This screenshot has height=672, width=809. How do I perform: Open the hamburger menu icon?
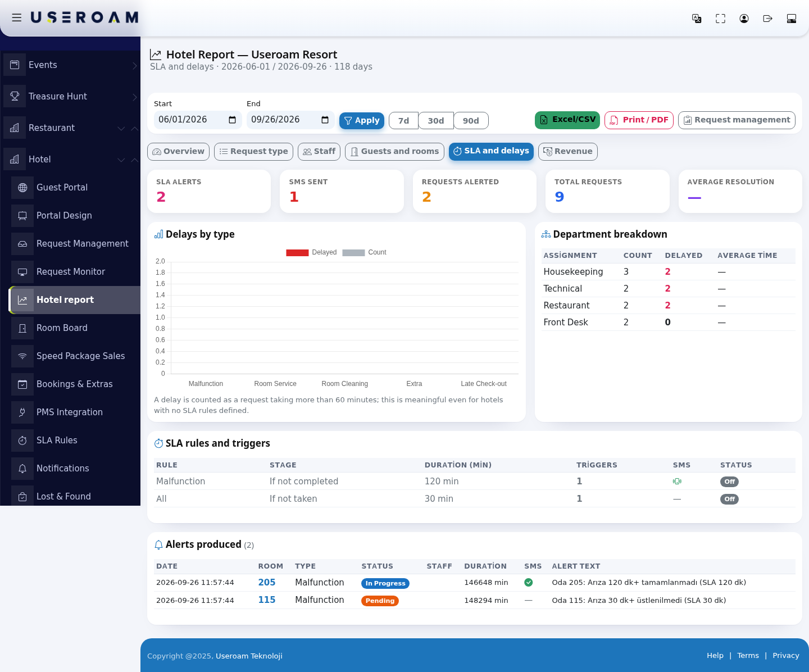[17, 17]
